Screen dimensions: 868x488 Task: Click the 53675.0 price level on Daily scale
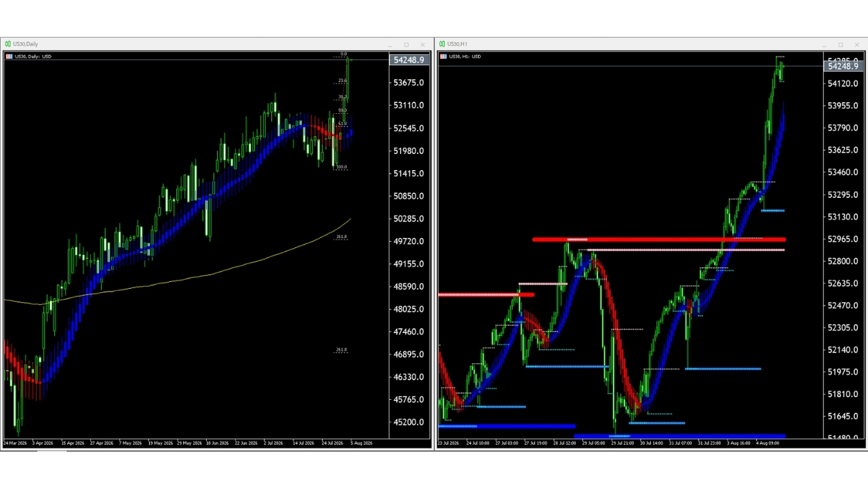408,83
